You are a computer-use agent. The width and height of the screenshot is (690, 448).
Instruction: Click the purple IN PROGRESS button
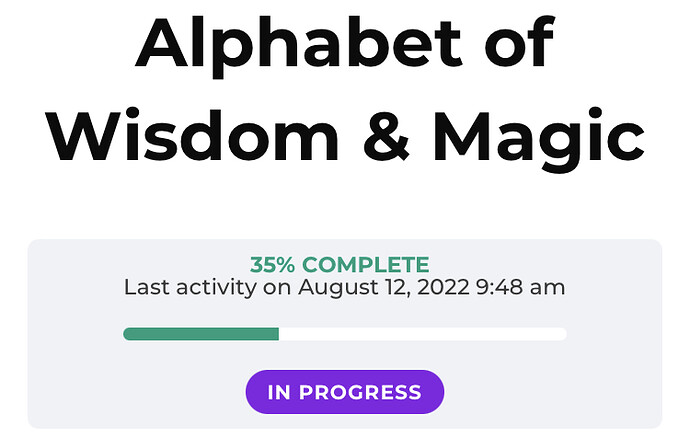[345, 392]
